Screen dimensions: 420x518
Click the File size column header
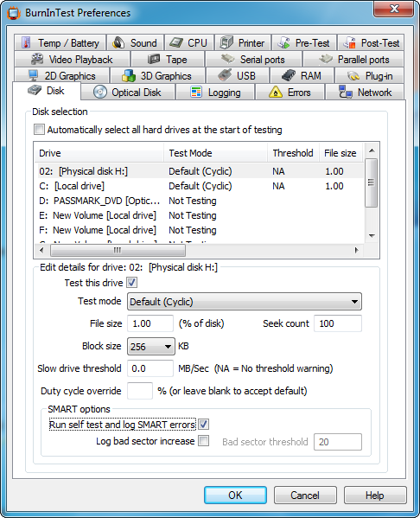point(341,152)
